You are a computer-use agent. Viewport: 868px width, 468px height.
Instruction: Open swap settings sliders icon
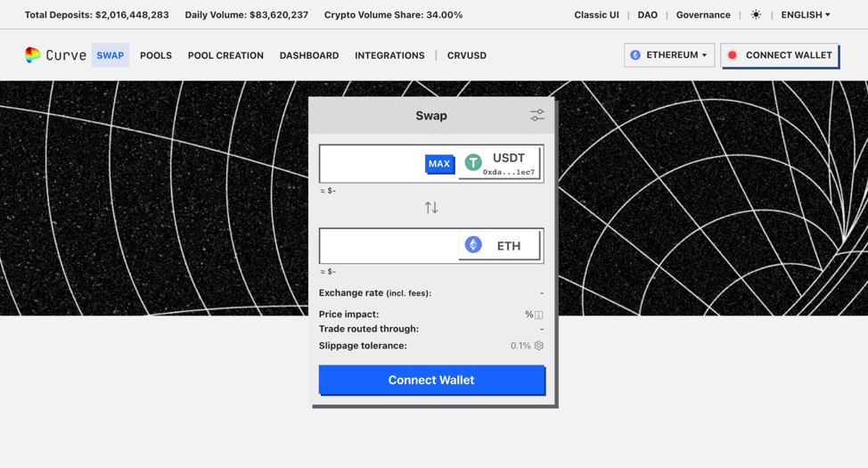tap(536, 116)
